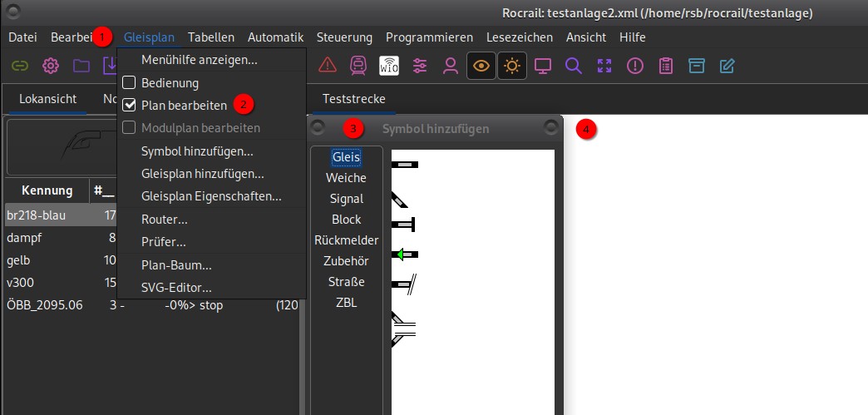Open the Tabellen menu

click(211, 37)
